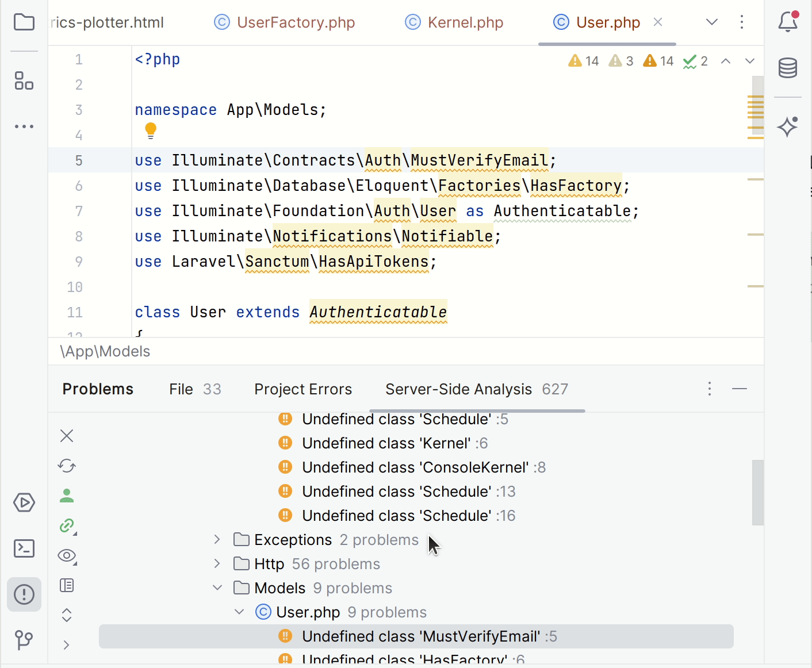The width and height of the screenshot is (812, 668).
Task: Expand the Http folder
Action: pyautogui.click(x=217, y=564)
